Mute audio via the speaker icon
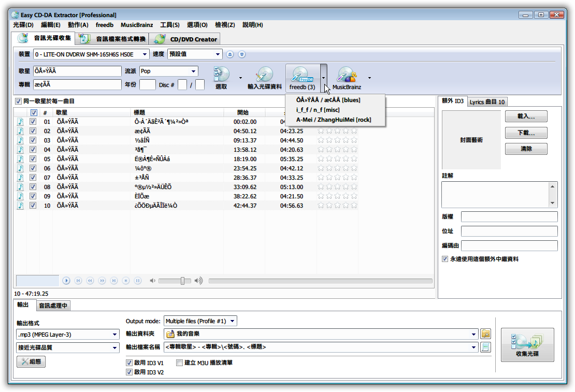 click(x=154, y=281)
